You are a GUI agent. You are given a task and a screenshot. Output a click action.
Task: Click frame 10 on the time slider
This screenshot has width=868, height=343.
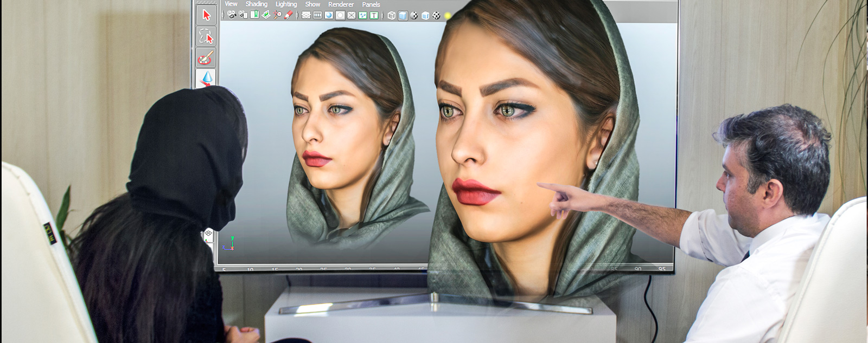250,269
